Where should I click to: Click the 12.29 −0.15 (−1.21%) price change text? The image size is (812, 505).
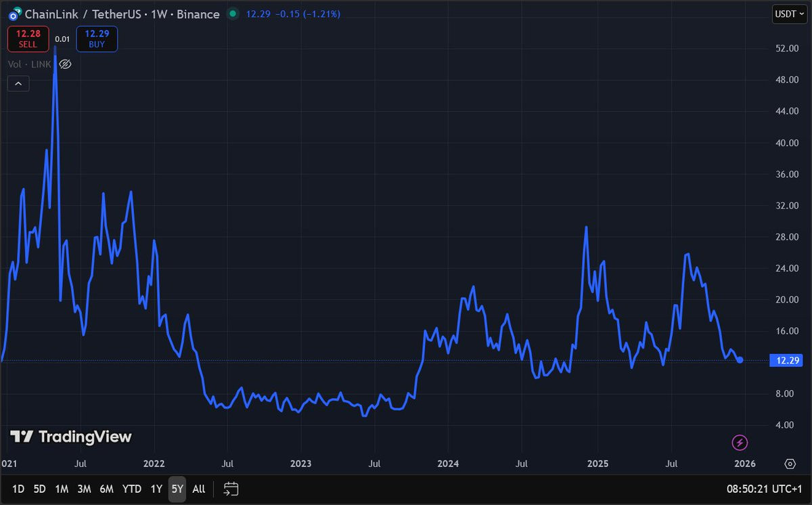tap(293, 14)
